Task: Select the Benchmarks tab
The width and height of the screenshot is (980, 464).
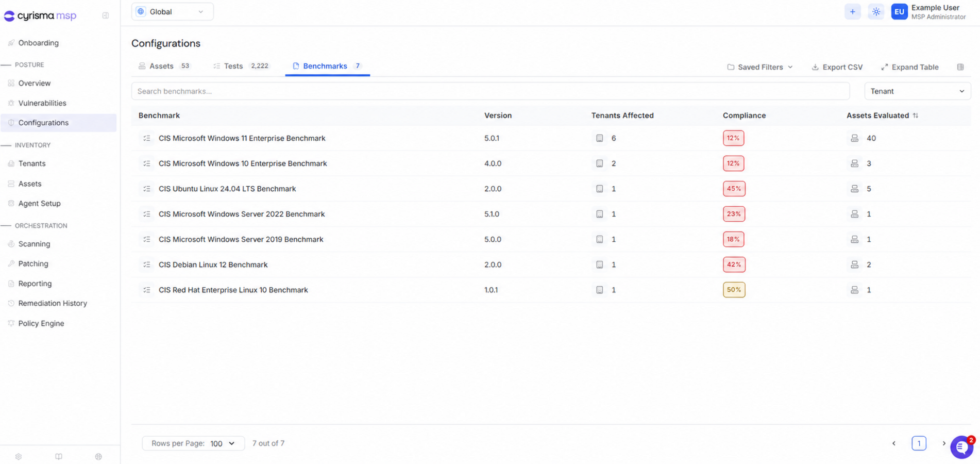Action: tap(327, 66)
